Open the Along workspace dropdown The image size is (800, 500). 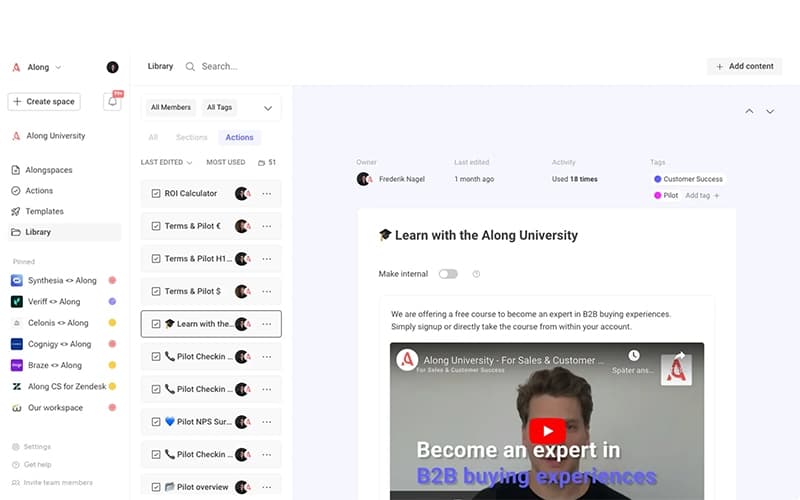37,67
